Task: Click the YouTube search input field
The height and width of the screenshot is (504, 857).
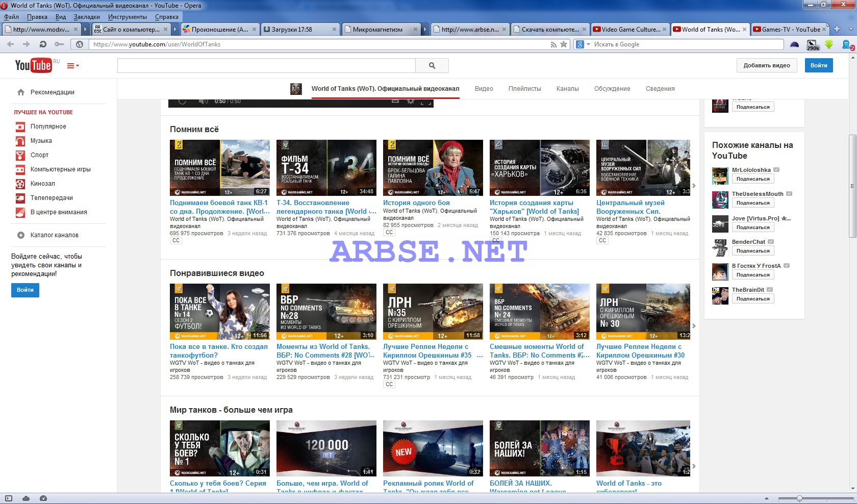Action: 266,65
